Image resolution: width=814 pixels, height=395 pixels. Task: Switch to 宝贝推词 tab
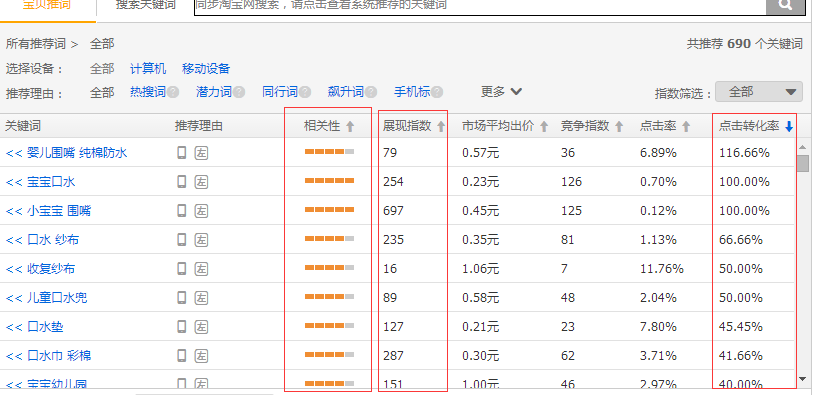(x=47, y=5)
